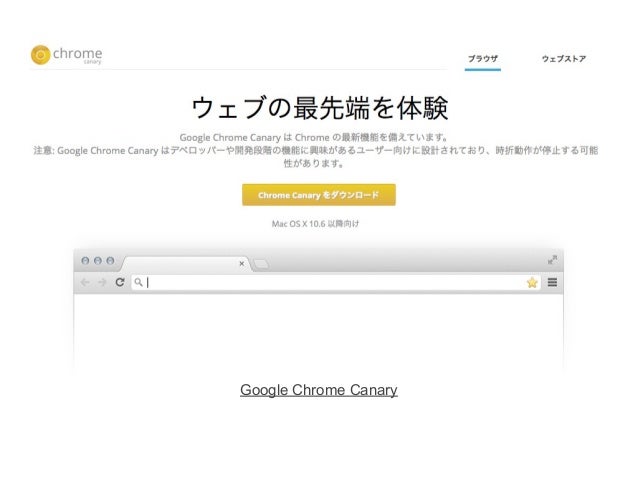Click the yellow bookmark star icon
The width and height of the screenshot is (638, 479).
(x=532, y=282)
